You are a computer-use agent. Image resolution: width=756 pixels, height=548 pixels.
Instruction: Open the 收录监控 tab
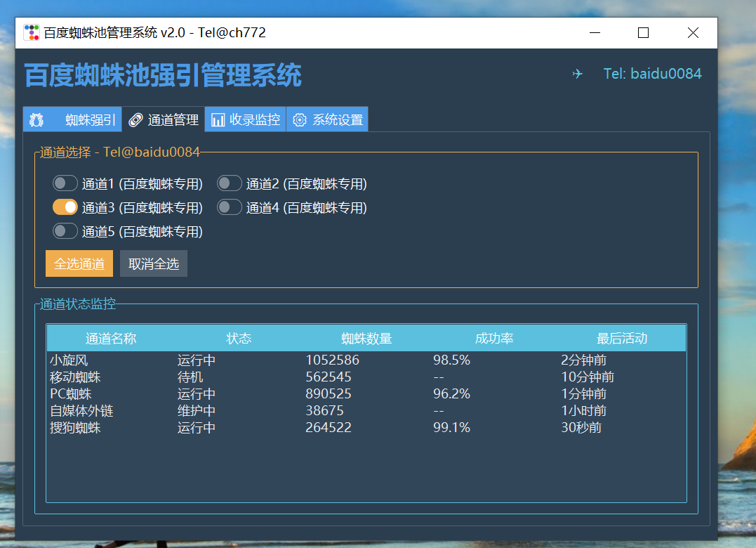246,119
